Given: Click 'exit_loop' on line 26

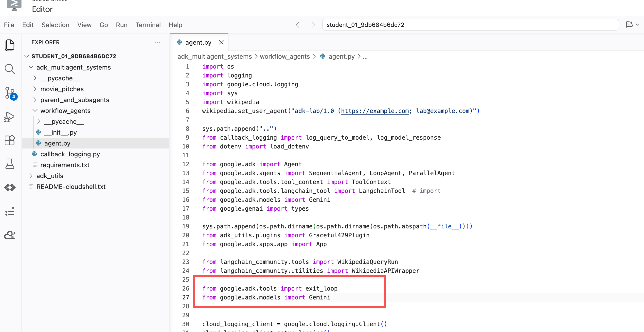Looking at the screenshot, I should (321, 289).
